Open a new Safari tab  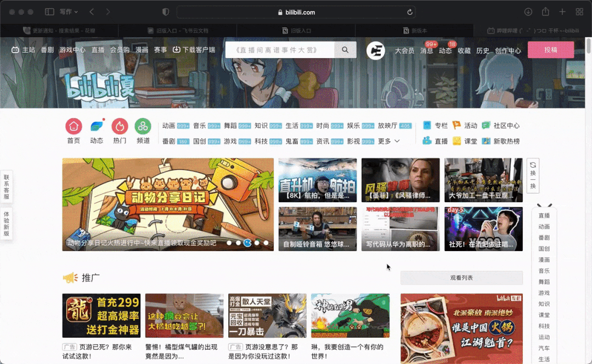click(562, 12)
